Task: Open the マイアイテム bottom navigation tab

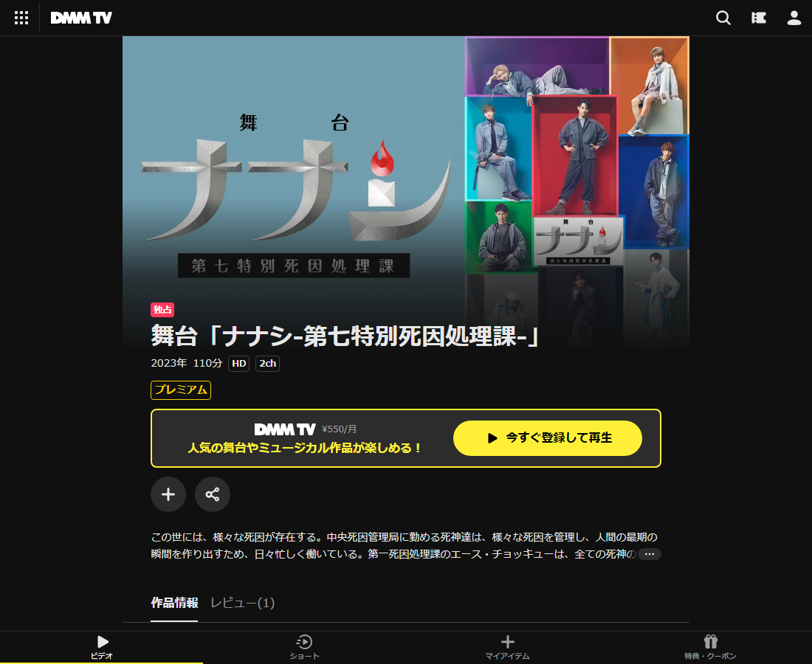Action: point(508,648)
